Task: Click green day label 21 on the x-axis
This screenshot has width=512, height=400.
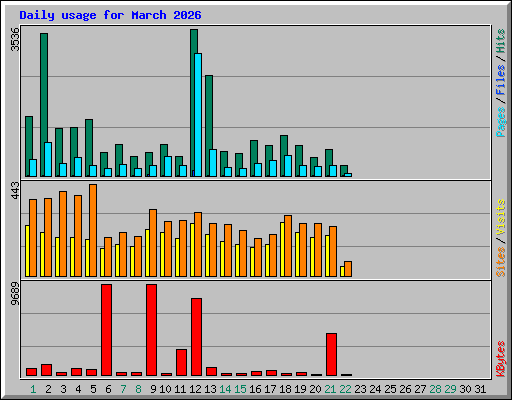Action: [x=330, y=389]
